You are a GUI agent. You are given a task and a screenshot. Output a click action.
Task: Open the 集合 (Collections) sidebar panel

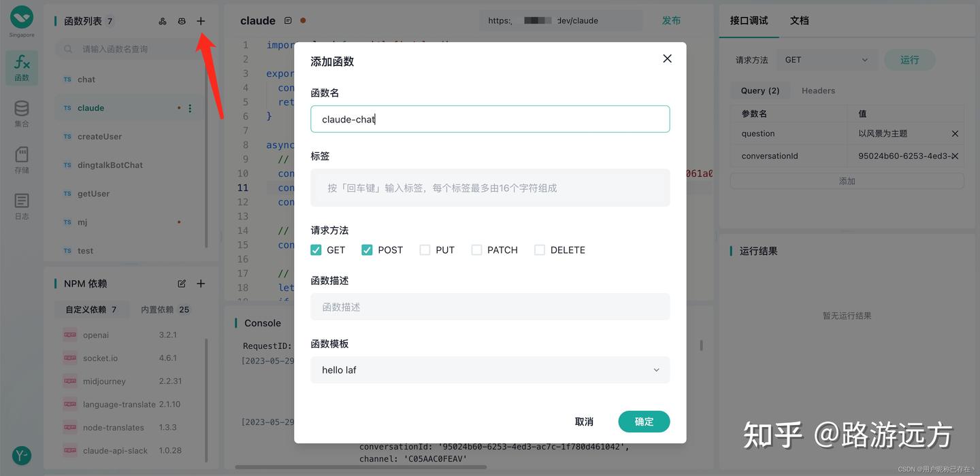[21, 112]
